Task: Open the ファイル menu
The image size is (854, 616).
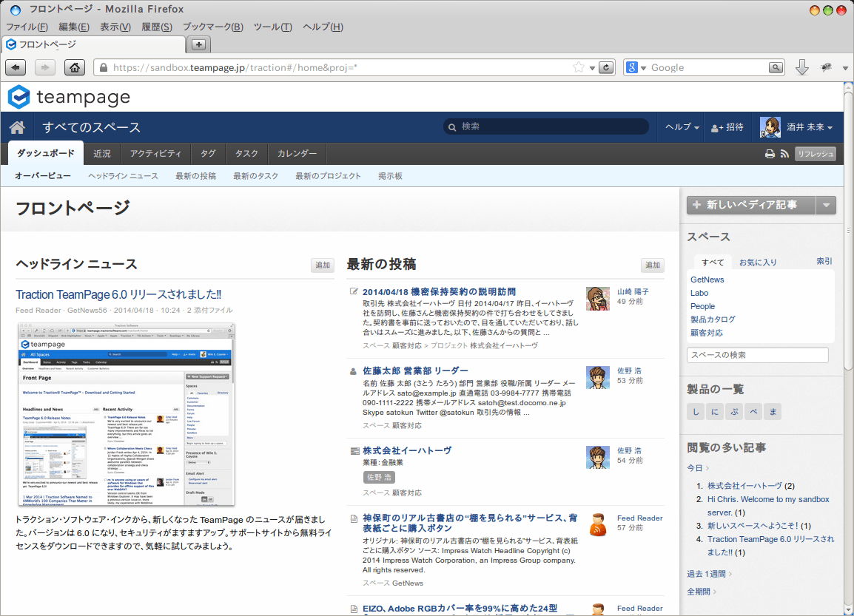Action: coord(27,27)
